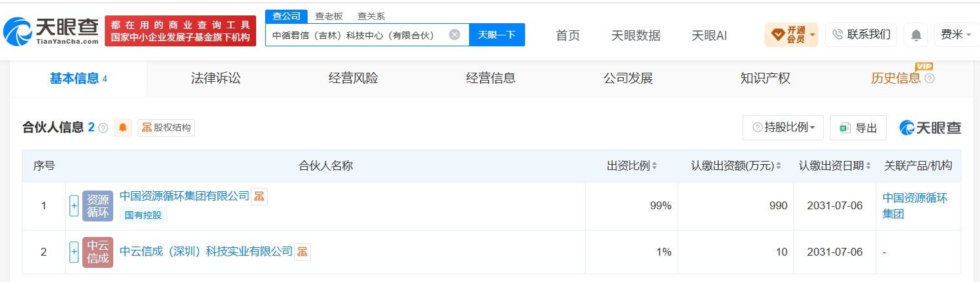Open the notification bell in the header
Viewport: 980px width, 282px height.
[x=915, y=35]
